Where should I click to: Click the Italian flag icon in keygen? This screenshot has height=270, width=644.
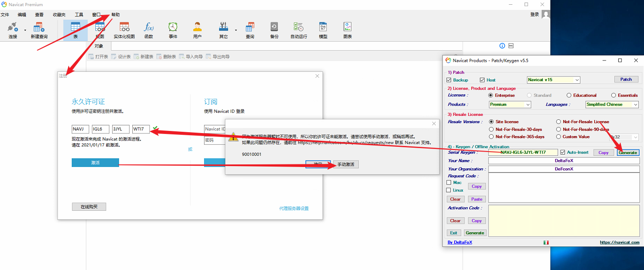click(x=546, y=243)
